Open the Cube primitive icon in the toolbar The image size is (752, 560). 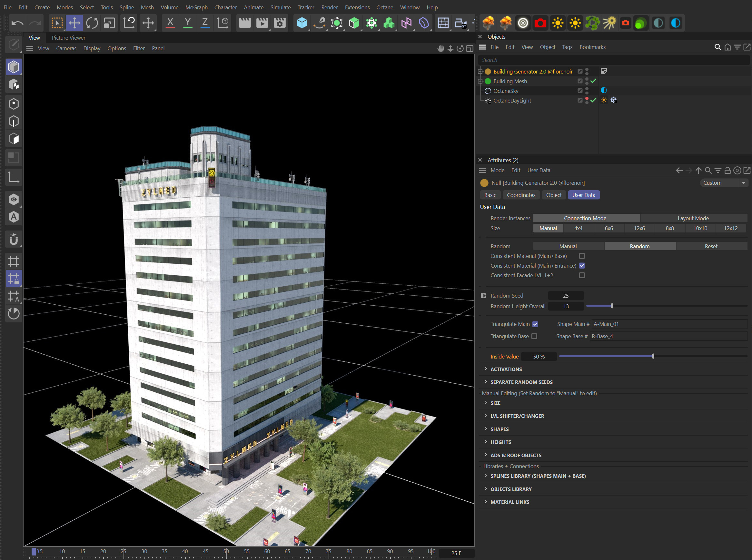302,23
